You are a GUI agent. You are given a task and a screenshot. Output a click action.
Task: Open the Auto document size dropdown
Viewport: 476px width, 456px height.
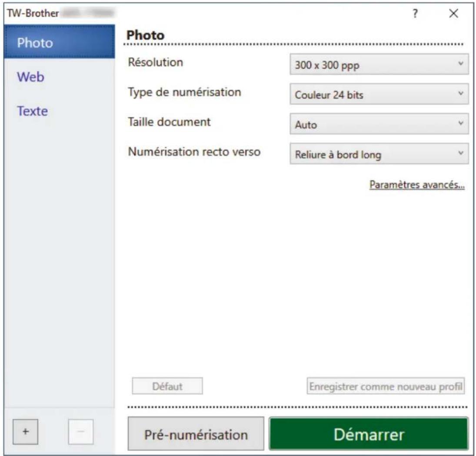coord(379,124)
